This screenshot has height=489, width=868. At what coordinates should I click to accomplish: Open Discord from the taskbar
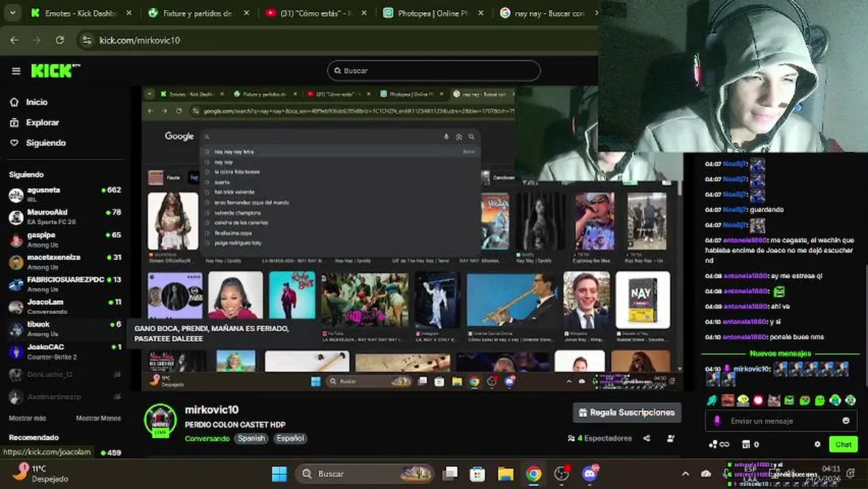(590, 473)
